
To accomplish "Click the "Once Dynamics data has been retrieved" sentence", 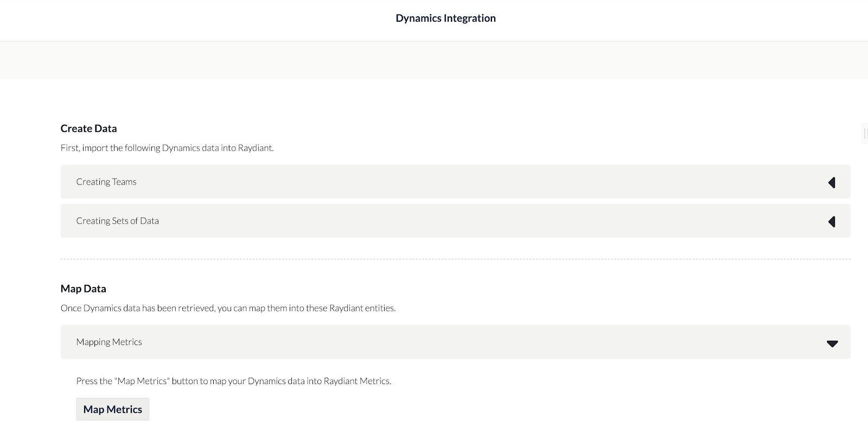I will click(228, 308).
